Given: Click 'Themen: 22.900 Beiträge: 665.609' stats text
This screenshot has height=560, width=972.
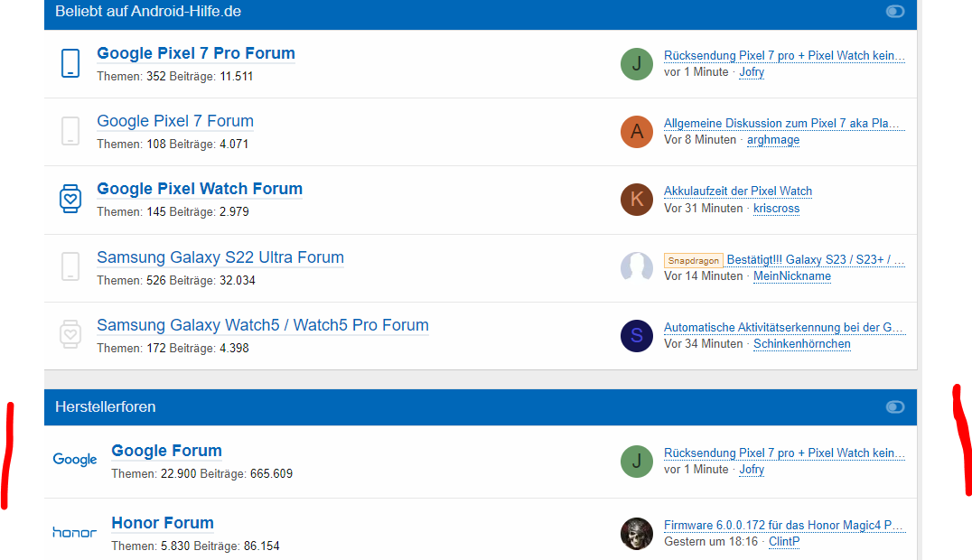Looking at the screenshot, I should [x=202, y=474].
